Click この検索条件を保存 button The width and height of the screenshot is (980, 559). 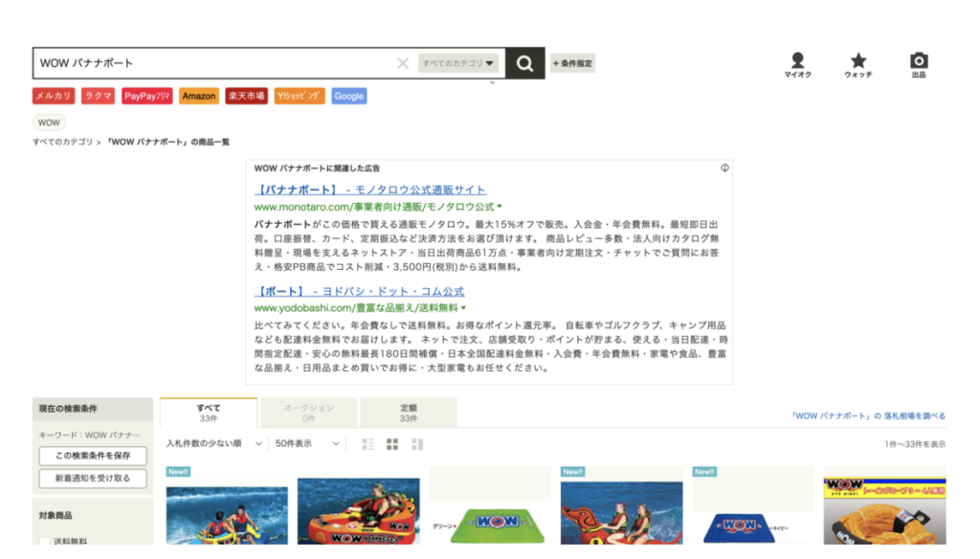92,456
